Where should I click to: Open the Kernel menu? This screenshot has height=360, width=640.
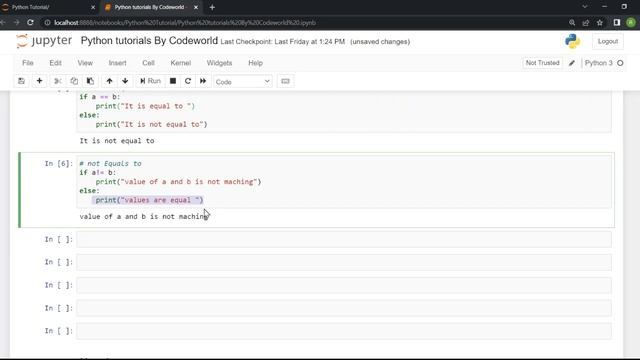pos(180,63)
